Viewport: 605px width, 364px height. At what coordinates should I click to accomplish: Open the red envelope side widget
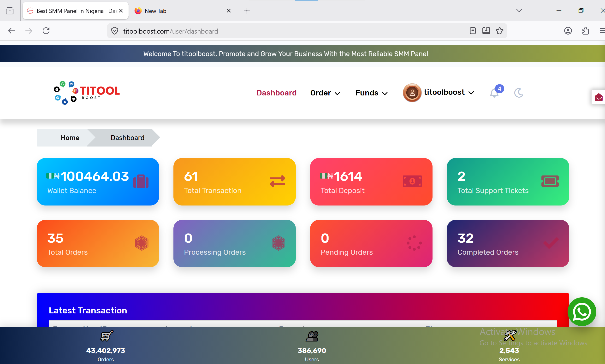598,97
